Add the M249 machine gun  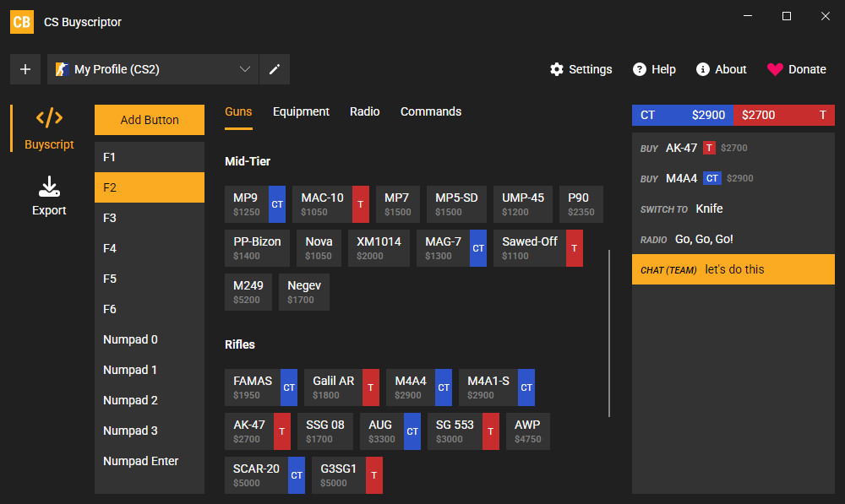coord(248,292)
